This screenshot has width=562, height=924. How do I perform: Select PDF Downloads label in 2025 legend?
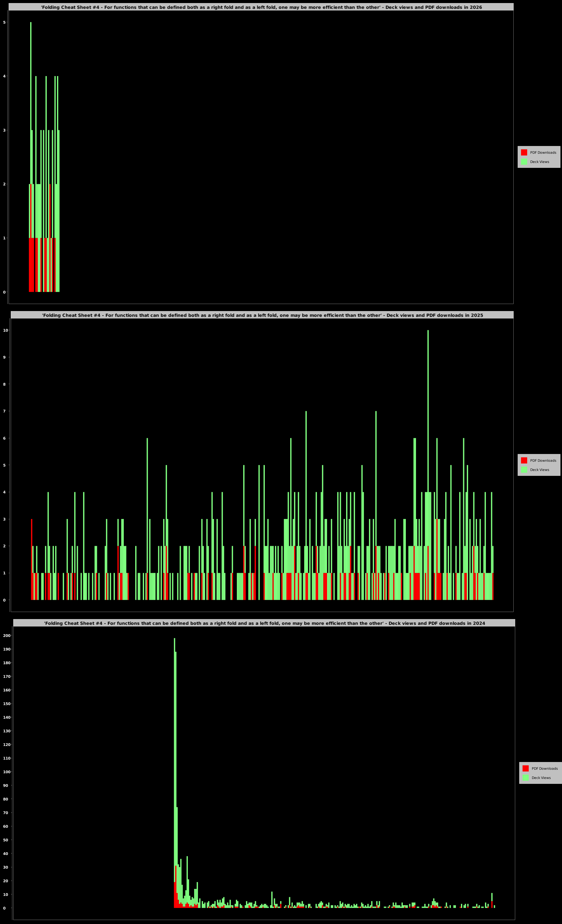(543, 460)
